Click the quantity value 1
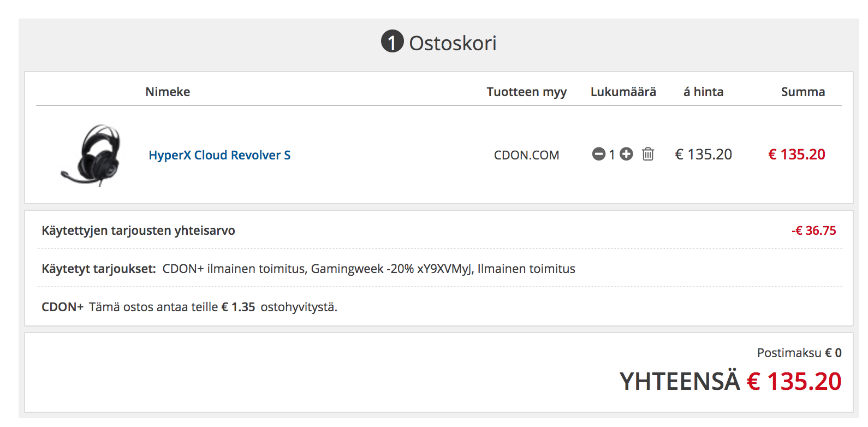The width and height of the screenshot is (868, 427). [612, 155]
